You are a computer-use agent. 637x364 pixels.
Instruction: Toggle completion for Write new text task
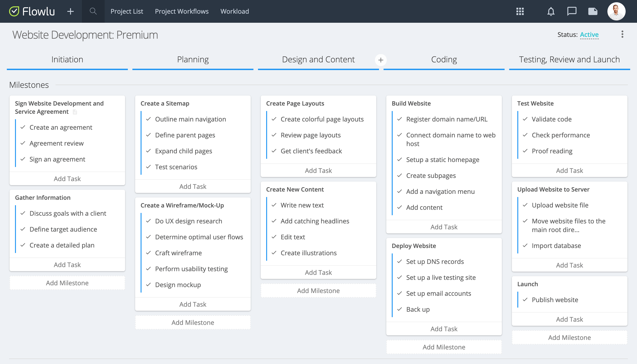point(274,205)
